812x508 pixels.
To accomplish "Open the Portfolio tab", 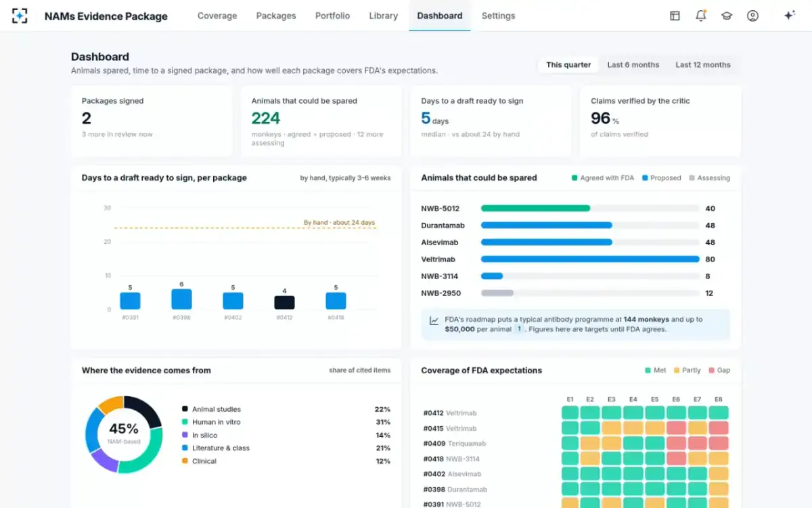I will (x=332, y=16).
